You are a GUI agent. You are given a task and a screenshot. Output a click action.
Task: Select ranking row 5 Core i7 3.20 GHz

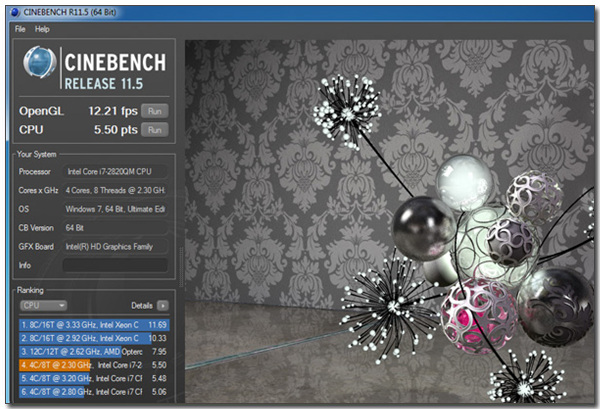coord(94,378)
